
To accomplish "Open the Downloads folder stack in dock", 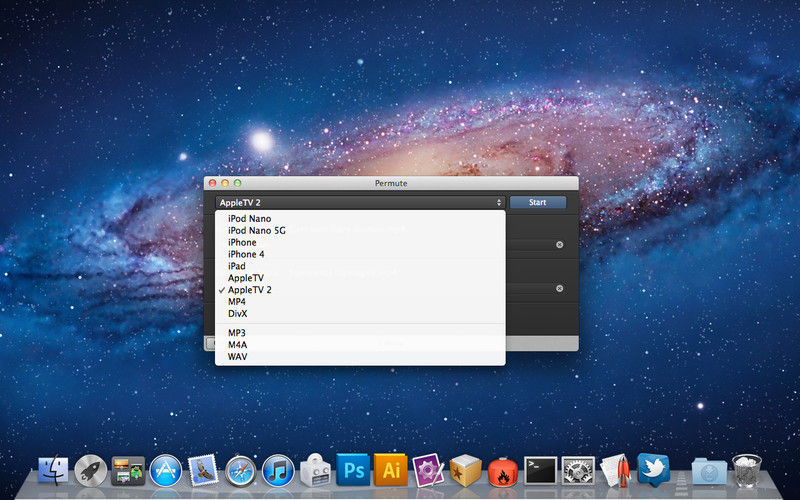I will [x=709, y=471].
